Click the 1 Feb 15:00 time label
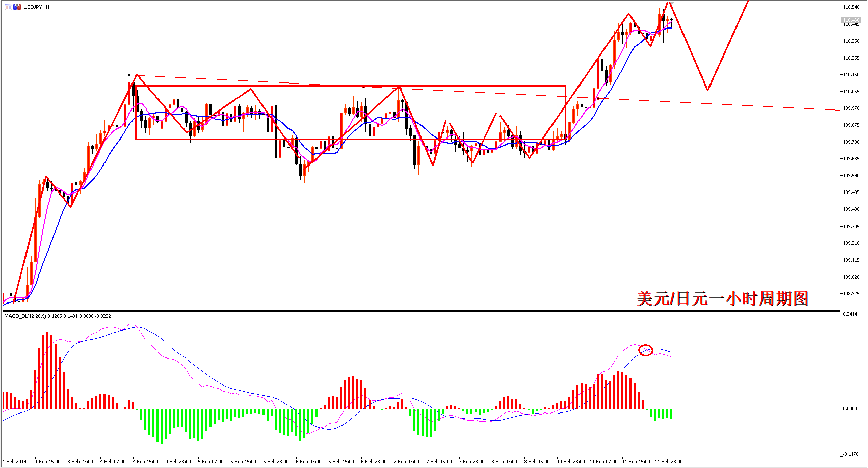The height and width of the screenshot is (468, 868). tap(48, 462)
